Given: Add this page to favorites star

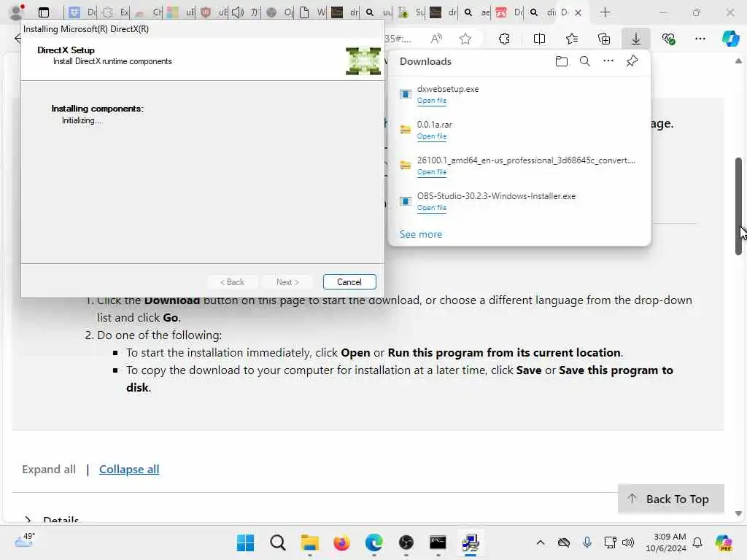Looking at the screenshot, I should pos(465,39).
